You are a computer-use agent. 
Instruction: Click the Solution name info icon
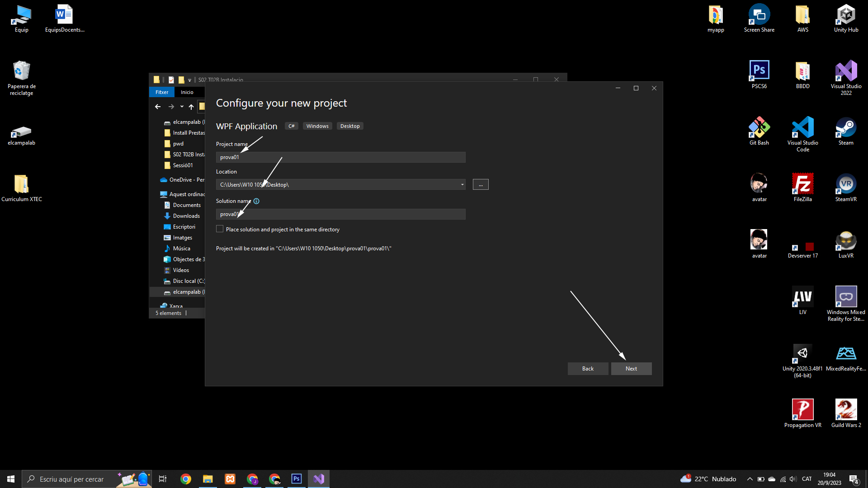pos(256,201)
